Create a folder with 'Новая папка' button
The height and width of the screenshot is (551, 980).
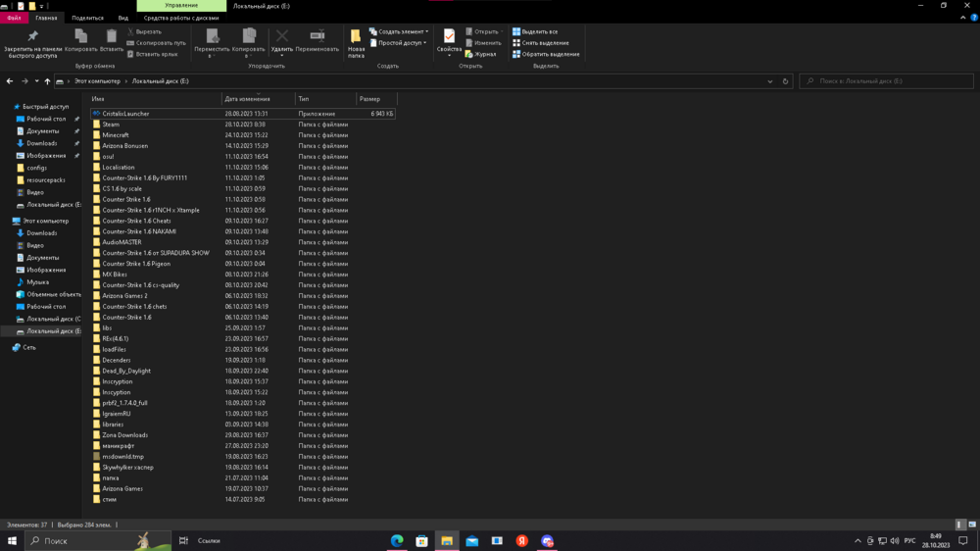356,42
